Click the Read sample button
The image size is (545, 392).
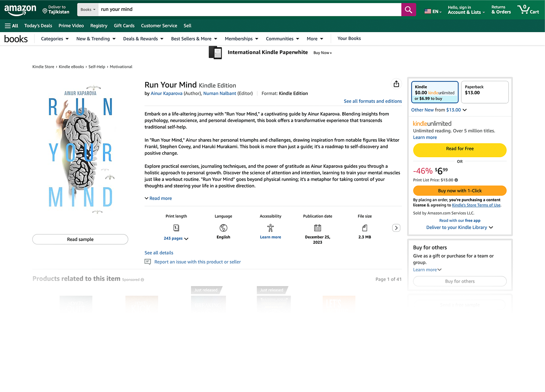(80, 239)
